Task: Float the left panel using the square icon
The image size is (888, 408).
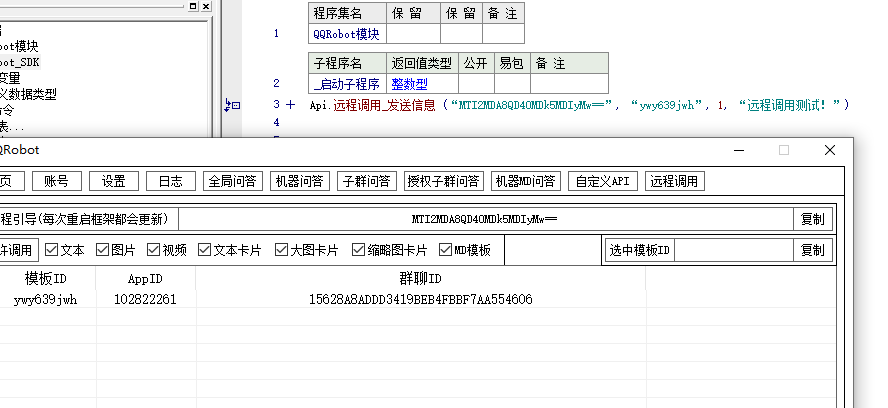Action: point(193,6)
